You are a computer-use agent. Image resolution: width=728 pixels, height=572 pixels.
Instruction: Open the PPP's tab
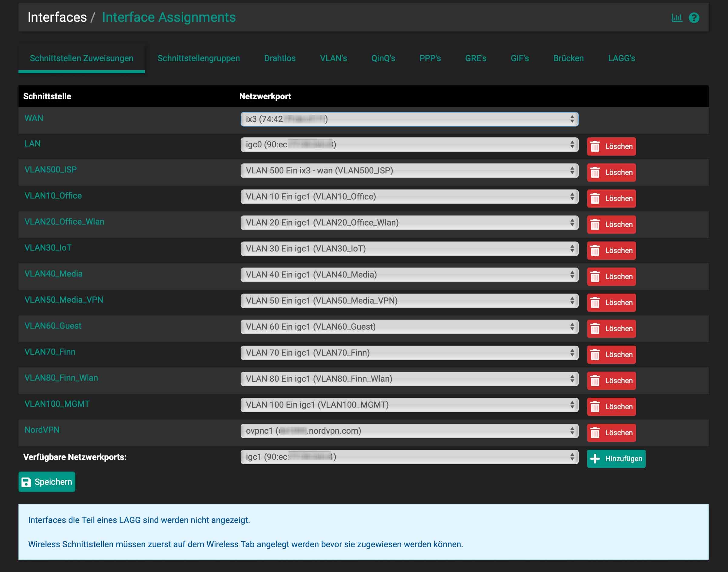pyautogui.click(x=430, y=58)
